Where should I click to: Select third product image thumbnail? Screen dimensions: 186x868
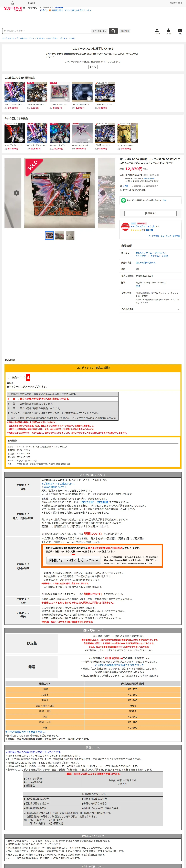tap(70, 235)
